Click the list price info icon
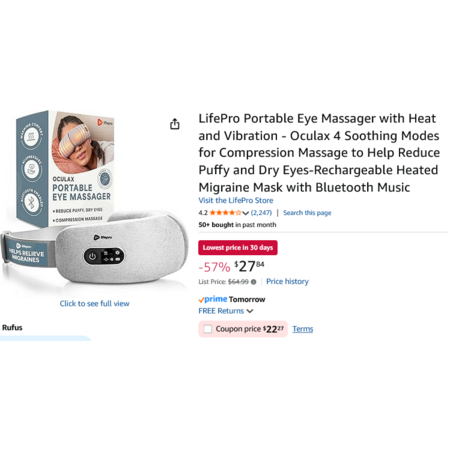Image resolution: width=450 pixels, height=450 pixels. (254, 282)
